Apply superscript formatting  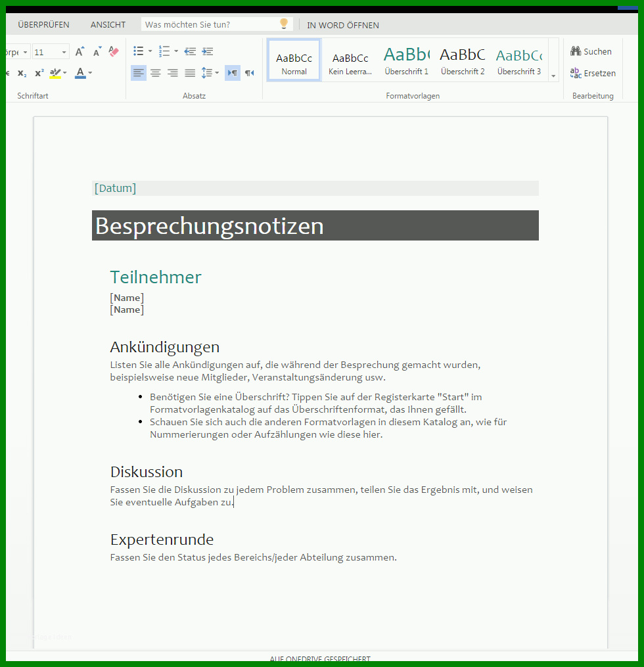click(39, 73)
